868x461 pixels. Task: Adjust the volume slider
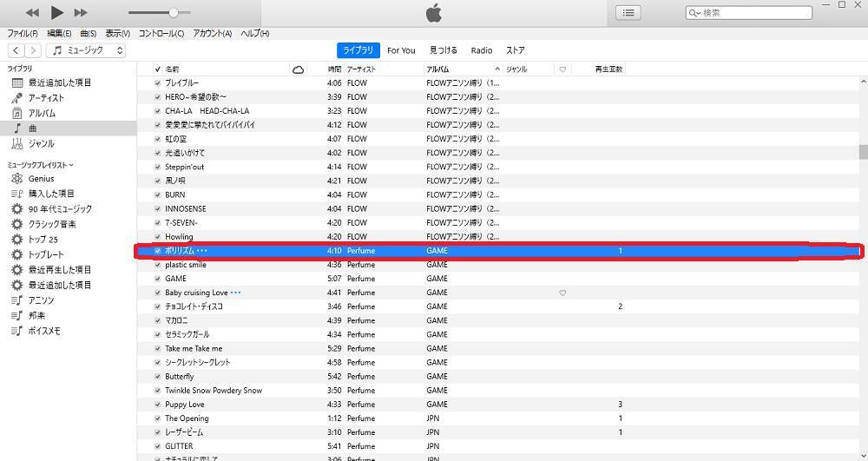tap(174, 12)
